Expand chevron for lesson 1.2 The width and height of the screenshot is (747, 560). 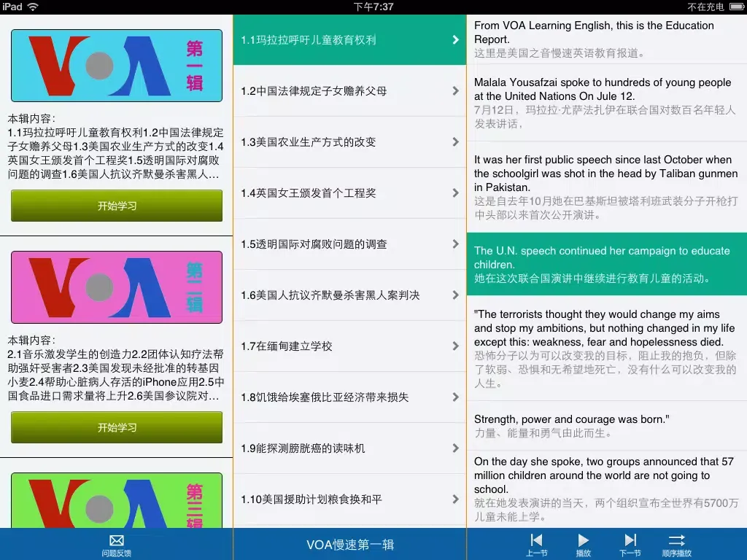point(455,90)
